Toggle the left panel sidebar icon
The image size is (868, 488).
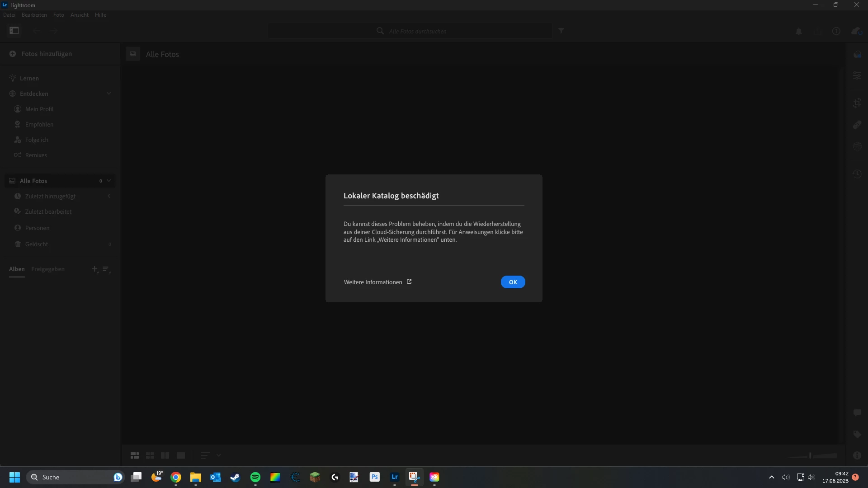(14, 31)
